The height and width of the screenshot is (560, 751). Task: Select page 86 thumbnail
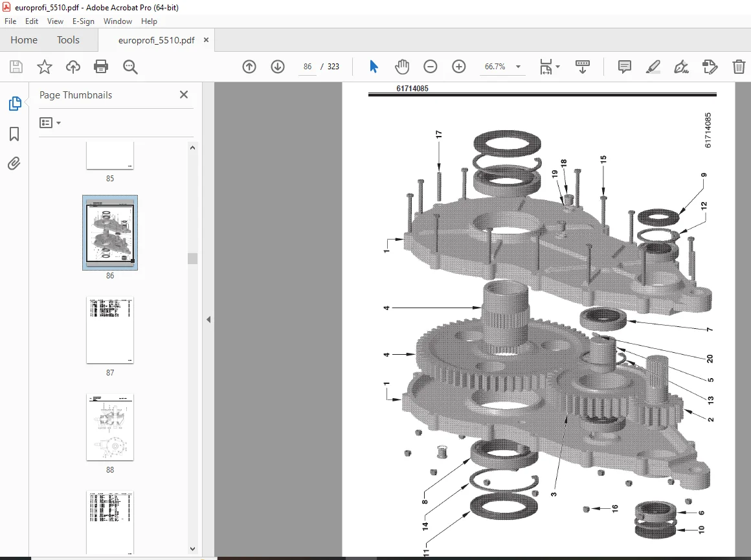click(x=110, y=232)
